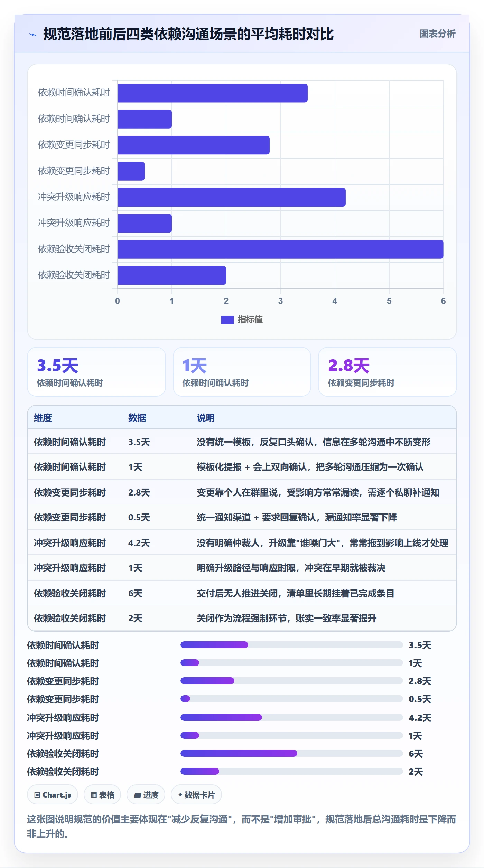Viewport: 484px width, 868px height.
Task: Select the chart bar reaching 2.8
Action: [x=194, y=145]
